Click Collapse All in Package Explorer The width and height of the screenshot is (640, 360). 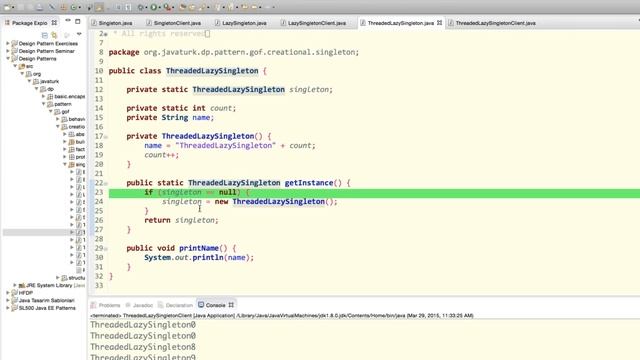click(45, 35)
